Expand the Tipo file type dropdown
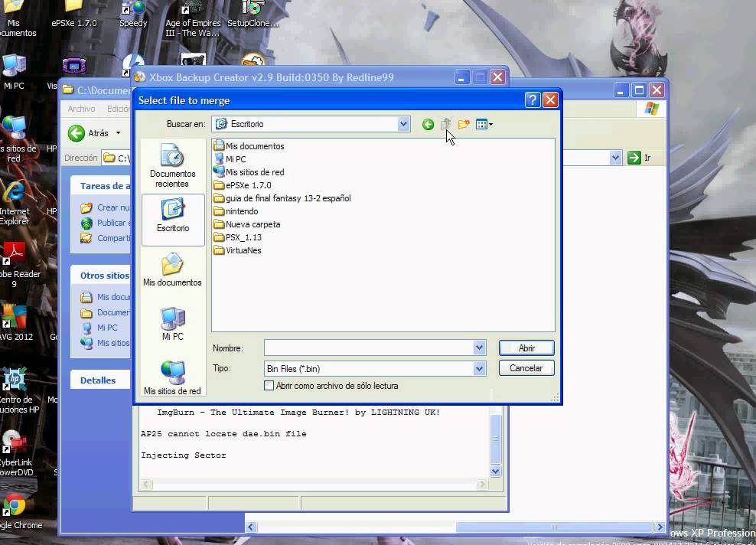This screenshot has width=756, height=545. (x=479, y=368)
